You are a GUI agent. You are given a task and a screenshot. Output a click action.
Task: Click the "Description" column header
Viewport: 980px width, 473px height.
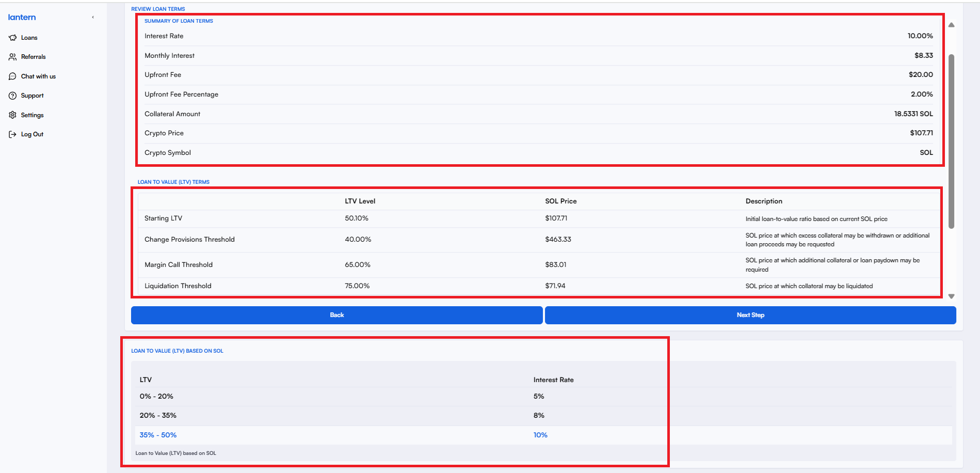tap(764, 201)
